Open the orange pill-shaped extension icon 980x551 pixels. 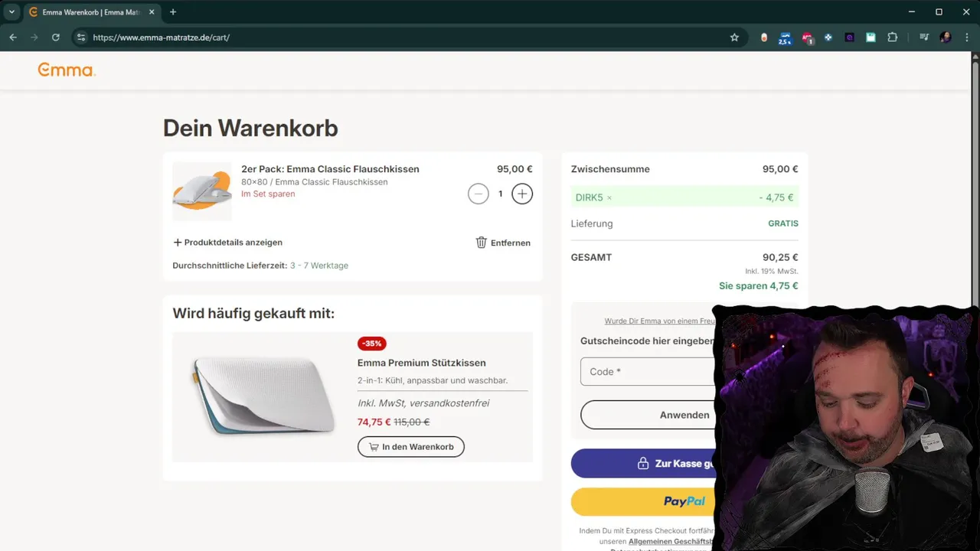click(x=764, y=37)
